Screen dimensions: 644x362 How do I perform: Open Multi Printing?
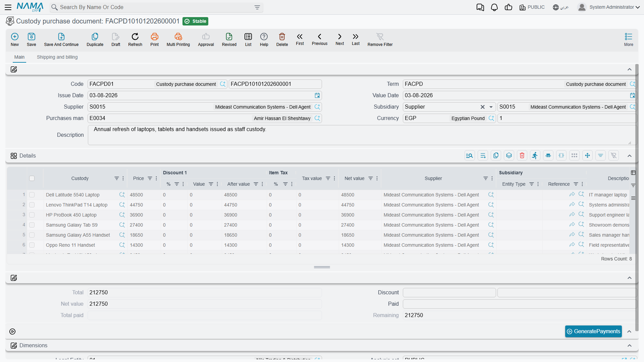pos(178,40)
